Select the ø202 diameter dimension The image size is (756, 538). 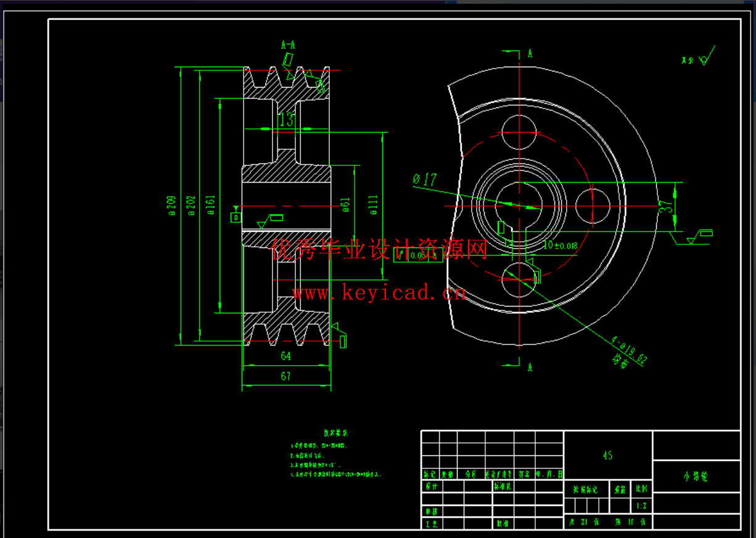pos(191,205)
